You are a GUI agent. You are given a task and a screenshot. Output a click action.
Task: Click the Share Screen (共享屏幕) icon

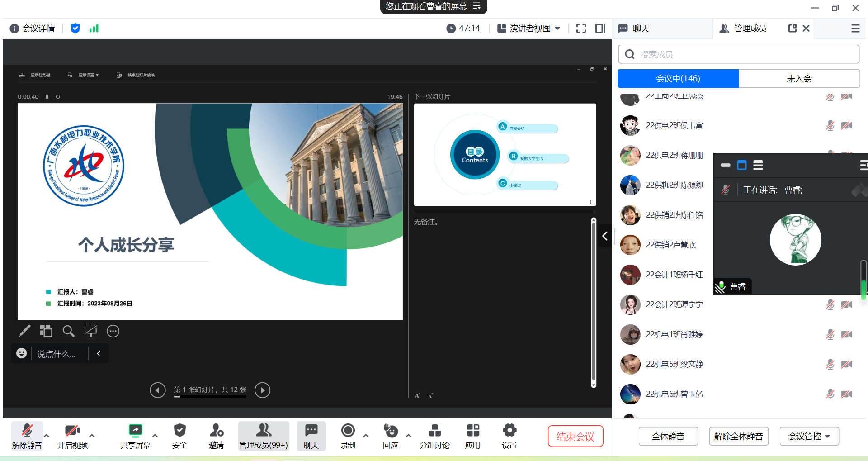click(x=135, y=431)
